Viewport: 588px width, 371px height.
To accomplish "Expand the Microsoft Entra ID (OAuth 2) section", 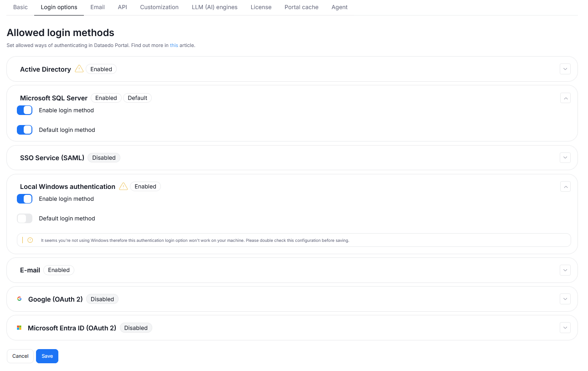I will 565,327.
